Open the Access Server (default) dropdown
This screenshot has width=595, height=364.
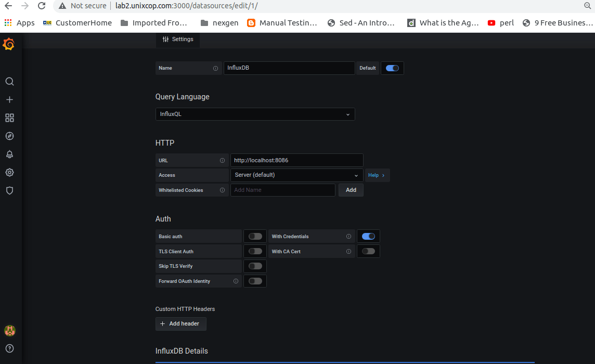[297, 175]
